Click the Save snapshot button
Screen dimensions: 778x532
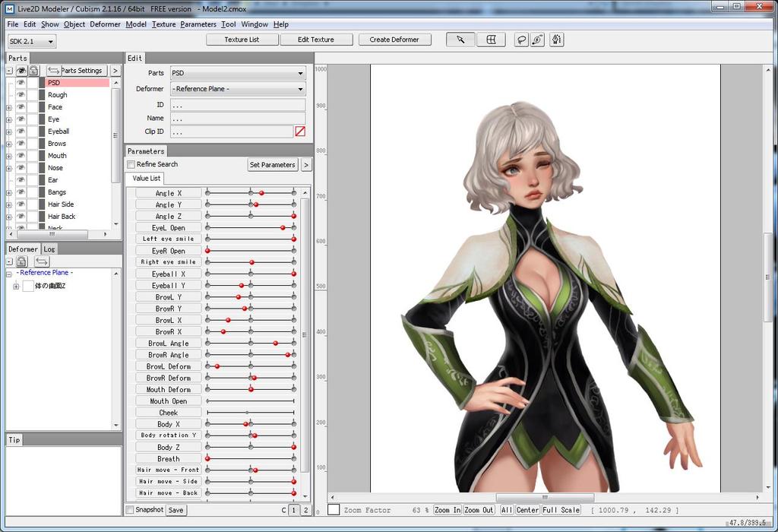pos(176,510)
